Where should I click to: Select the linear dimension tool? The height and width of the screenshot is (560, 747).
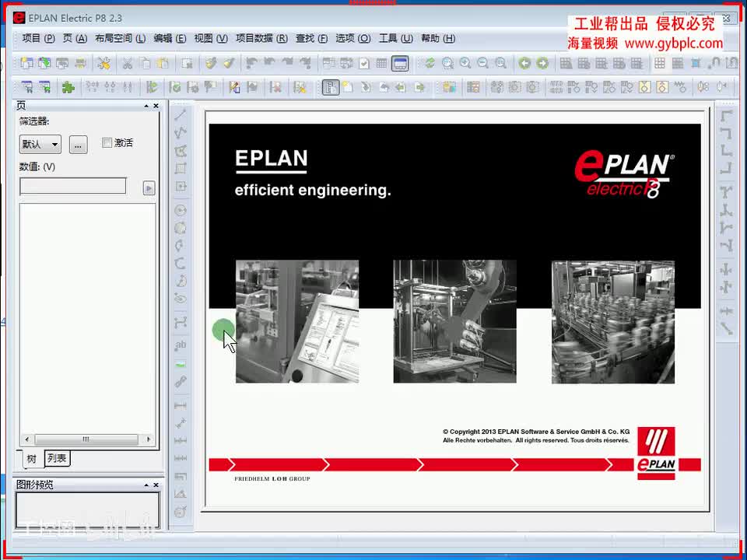click(x=181, y=405)
